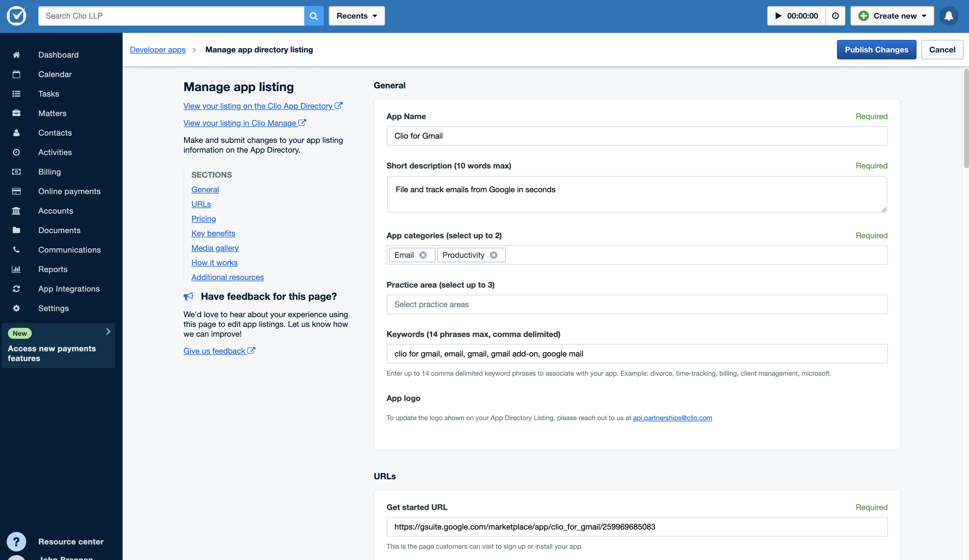Remove Productivity category tag
The width and height of the screenshot is (969, 560).
[x=494, y=255]
